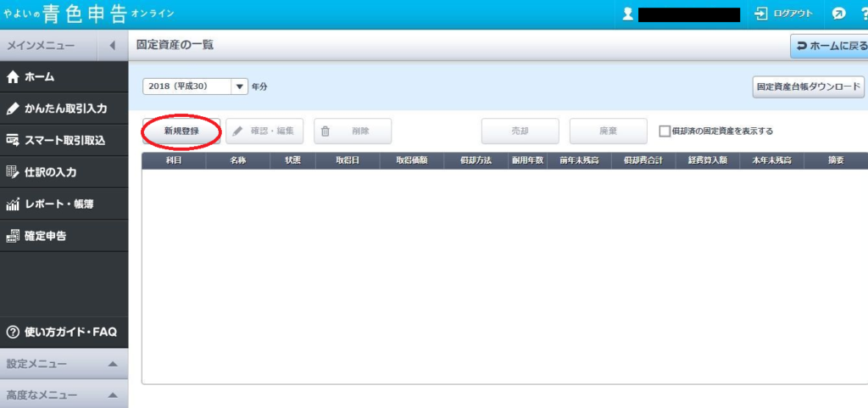Screen dimensions: 868x408
Task: Click the ログアウト link
Action: pyautogui.click(x=793, y=14)
